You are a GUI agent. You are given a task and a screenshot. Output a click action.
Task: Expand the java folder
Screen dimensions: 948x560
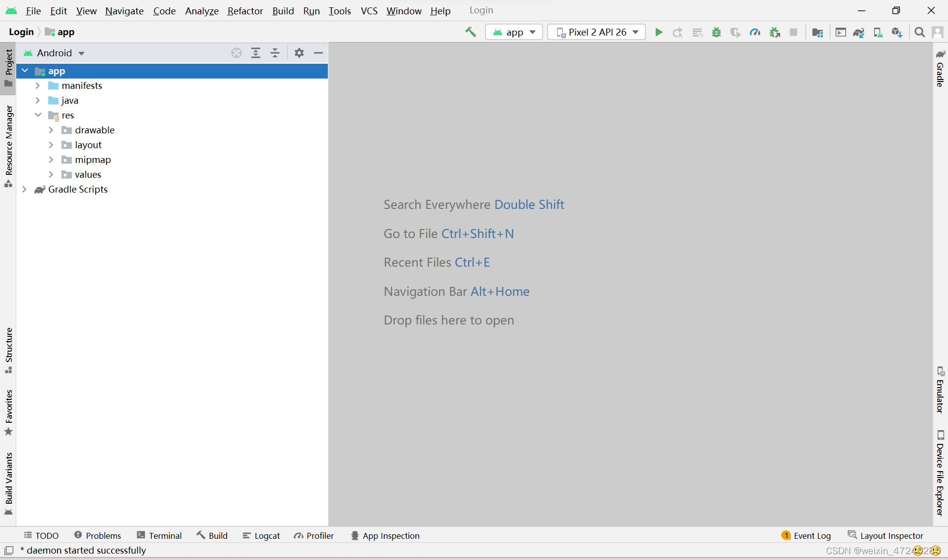(x=38, y=100)
